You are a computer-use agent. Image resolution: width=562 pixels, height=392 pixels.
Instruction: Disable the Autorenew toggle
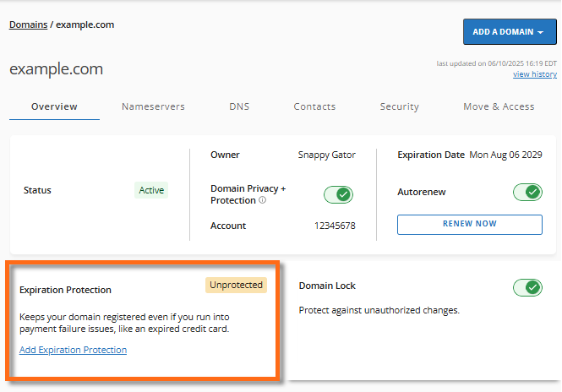point(527,192)
